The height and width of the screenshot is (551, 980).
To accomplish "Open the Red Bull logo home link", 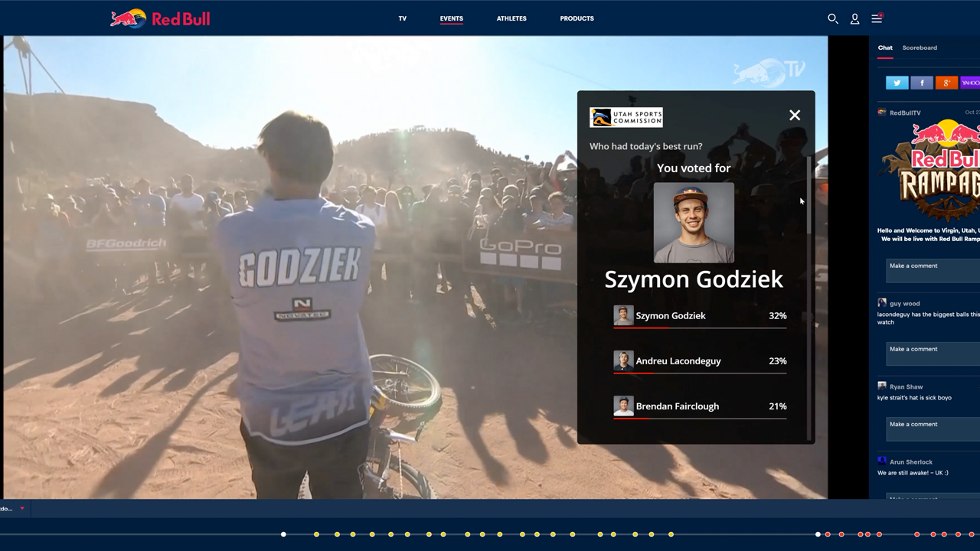I will pyautogui.click(x=160, y=18).
